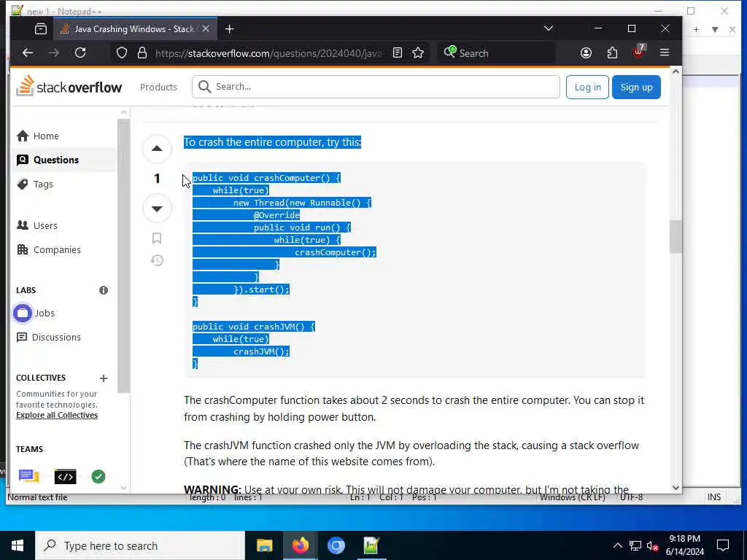Image resolution: width=747 pixels, height=560 pixels.
Task: Click the WARNING text in the answer
Action: [x=212, y=489]
